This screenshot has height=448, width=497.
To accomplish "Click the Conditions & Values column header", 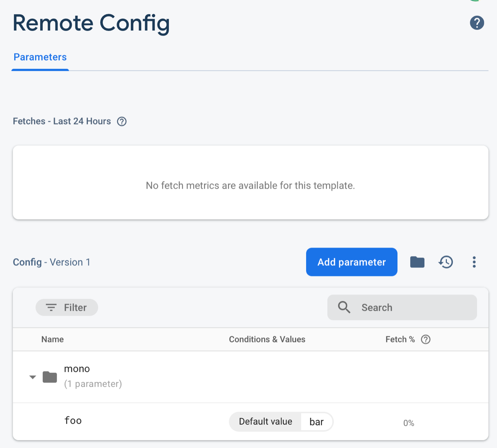I will tap(267, 340).
